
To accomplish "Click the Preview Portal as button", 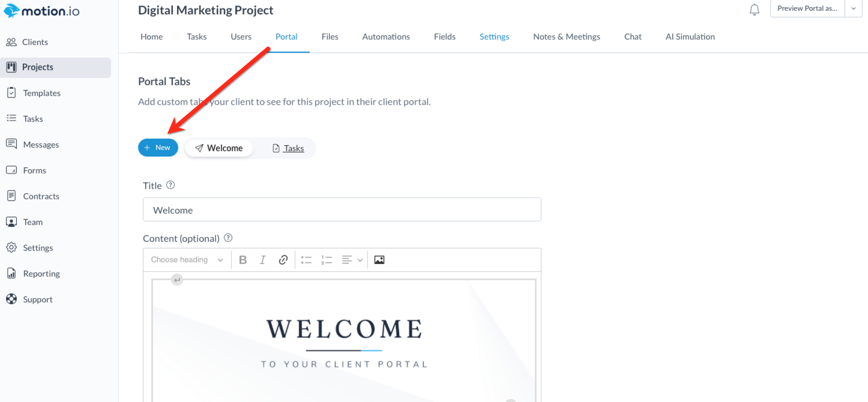I will pyautogui.click(x=807, y=8).
